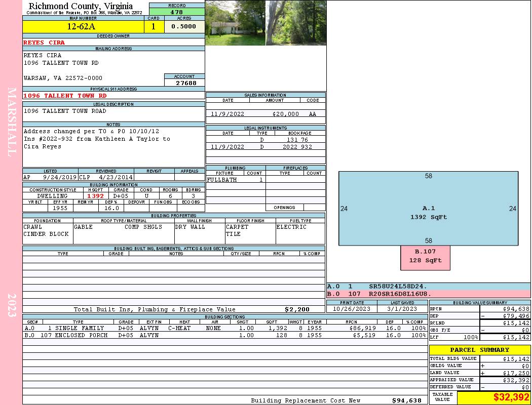Click the yellow PARCEL SUMMARY header
Screen dimensions: 532x405
click(x=479, y=350)
